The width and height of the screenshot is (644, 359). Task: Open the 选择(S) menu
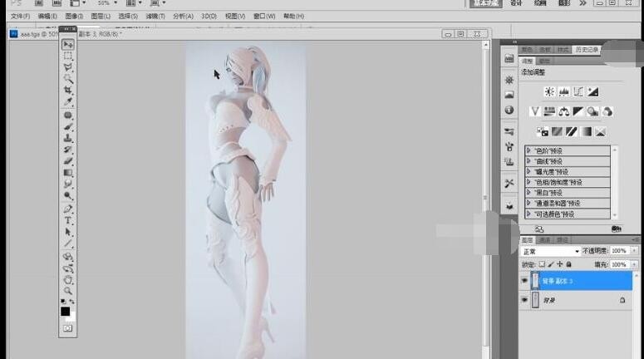[x=128, y=16]
